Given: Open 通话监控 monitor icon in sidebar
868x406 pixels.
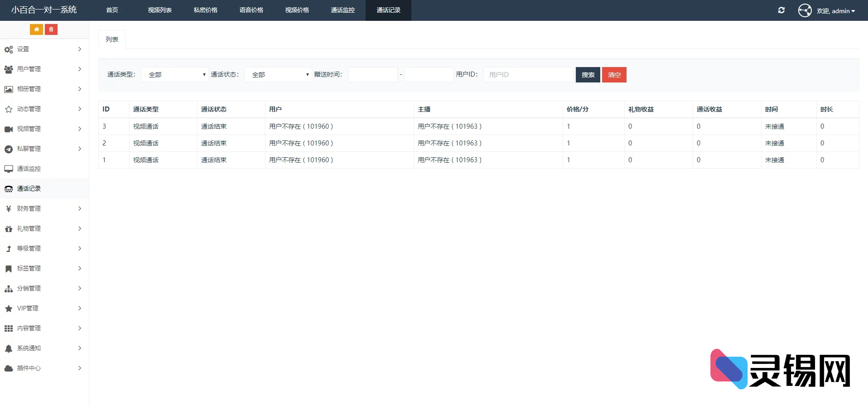Looking at the screenshot, I should (x=9, y=169).
